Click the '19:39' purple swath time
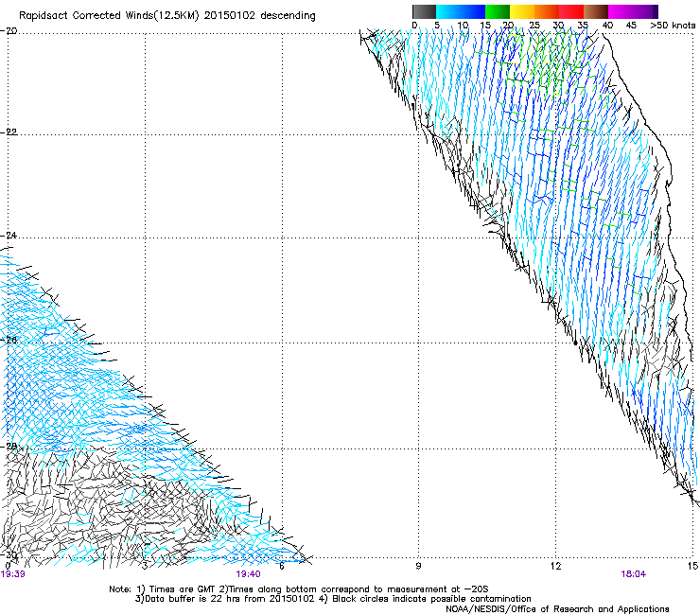Viewport: 700px width, 615px height. point(12,574)
